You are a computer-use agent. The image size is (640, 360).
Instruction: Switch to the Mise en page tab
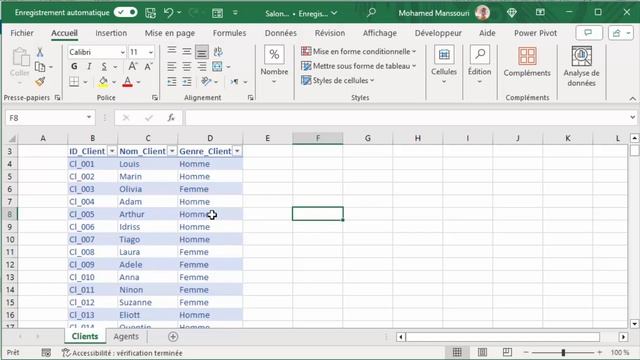(170, 33)
